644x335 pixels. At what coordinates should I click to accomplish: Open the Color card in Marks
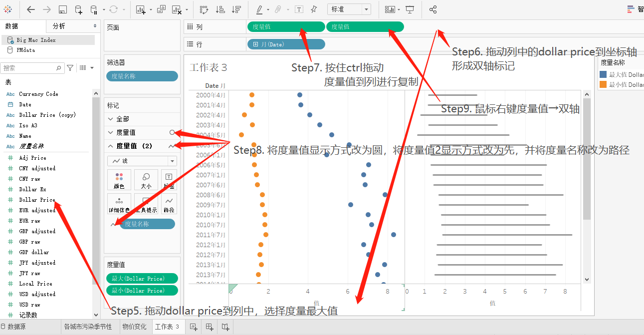click(119, 180)
